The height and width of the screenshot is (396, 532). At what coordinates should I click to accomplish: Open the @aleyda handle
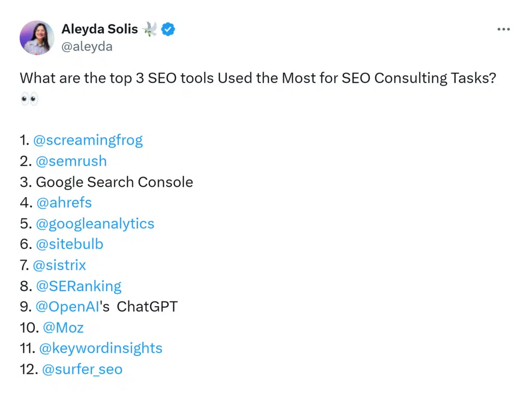87,47
